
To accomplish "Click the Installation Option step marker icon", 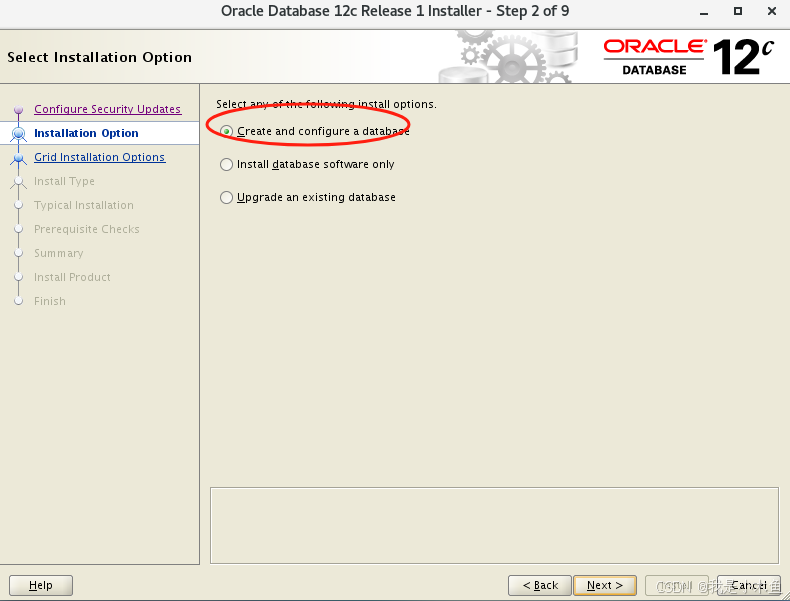I will (19, 133).
